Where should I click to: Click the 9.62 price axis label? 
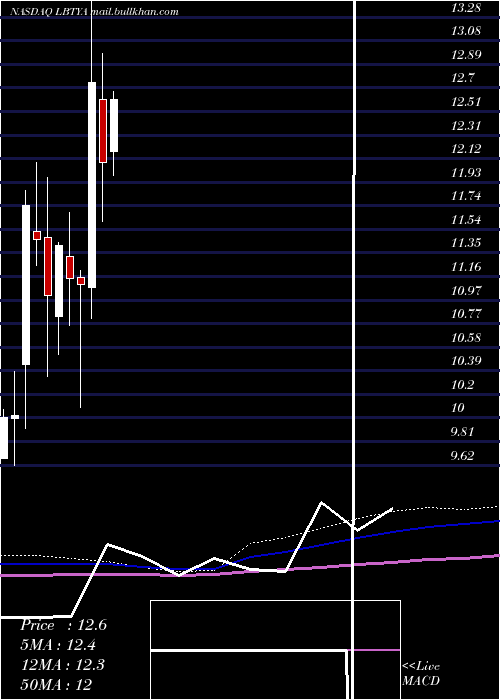pos(462,455)
